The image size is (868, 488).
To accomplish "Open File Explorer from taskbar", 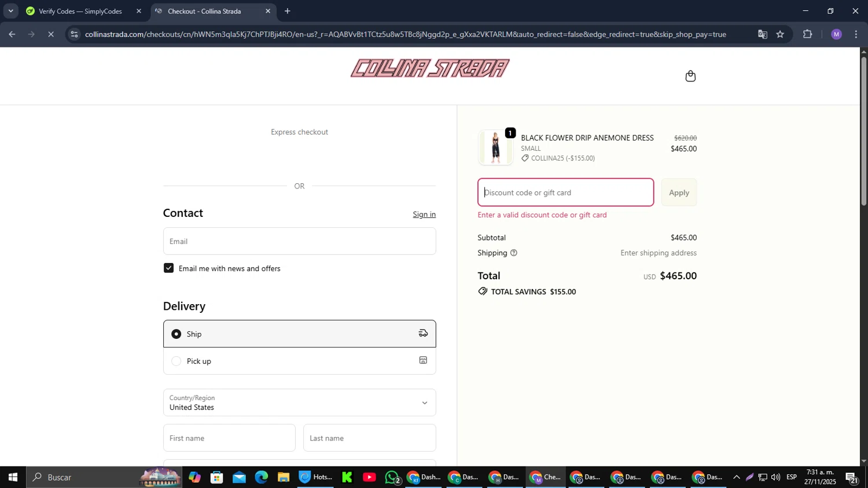I will (283, 477).
